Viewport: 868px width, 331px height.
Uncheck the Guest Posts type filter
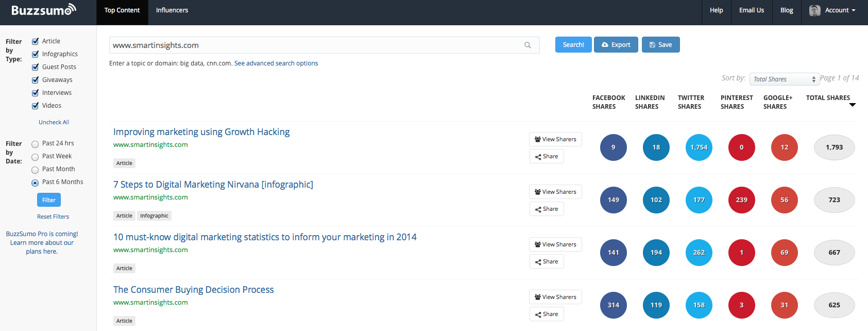35,67
